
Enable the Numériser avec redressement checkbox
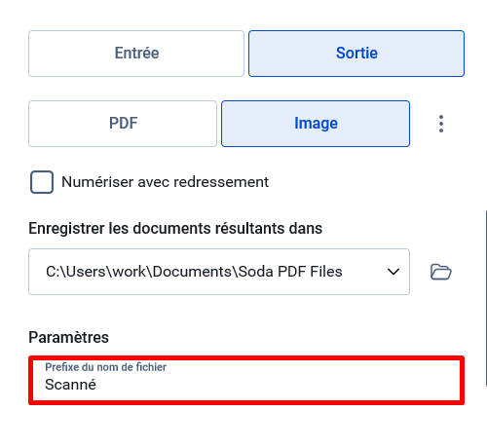coord(42,182)
